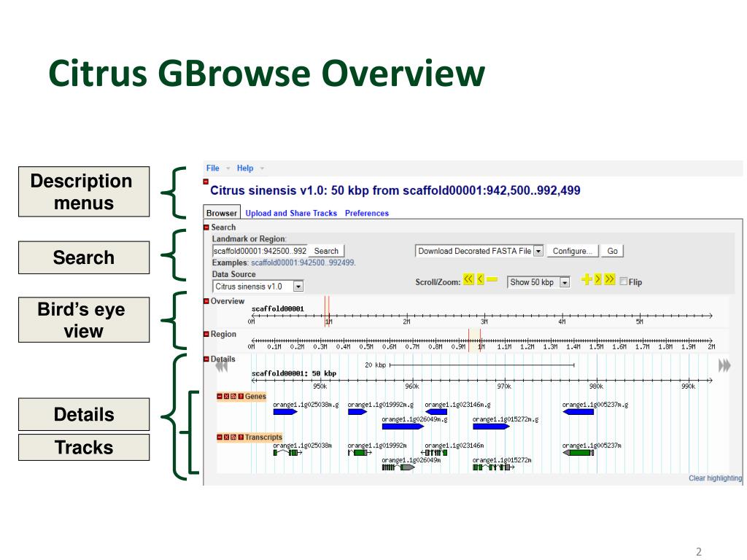Click the Go button
The image size is (747, 560).
click(x=612, y=251)
